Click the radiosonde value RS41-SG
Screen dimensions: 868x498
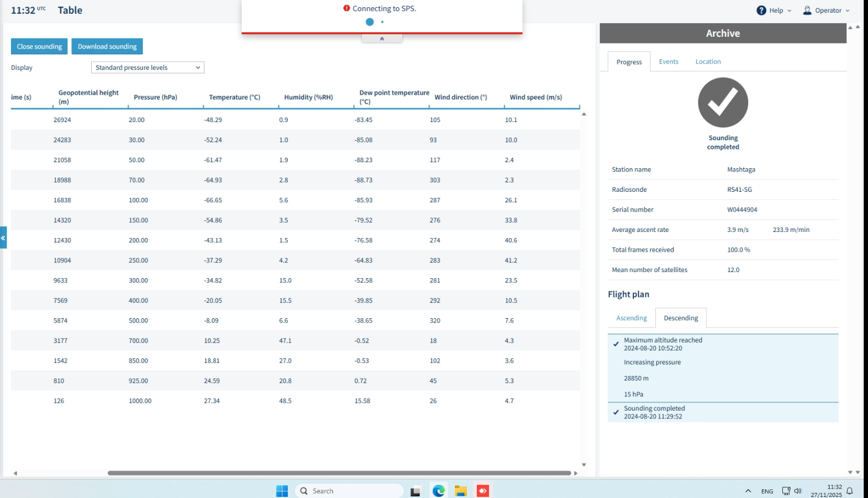pos(739,190)
